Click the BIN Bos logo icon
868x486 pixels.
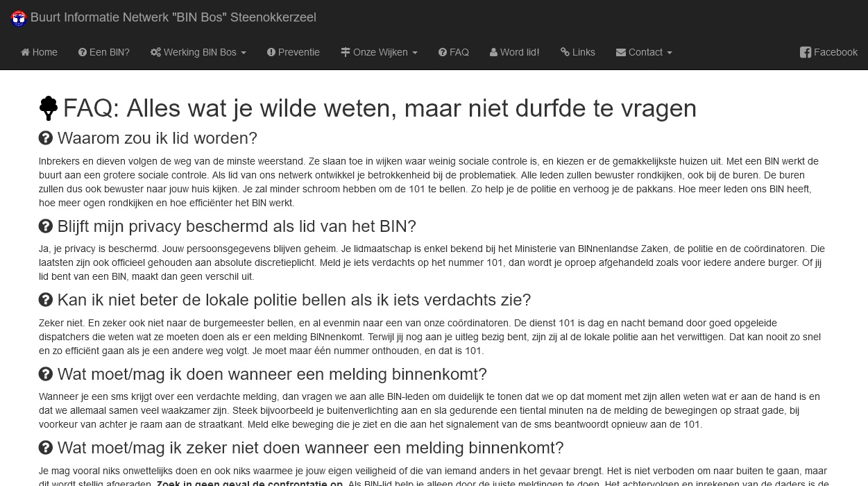[19, 19]
